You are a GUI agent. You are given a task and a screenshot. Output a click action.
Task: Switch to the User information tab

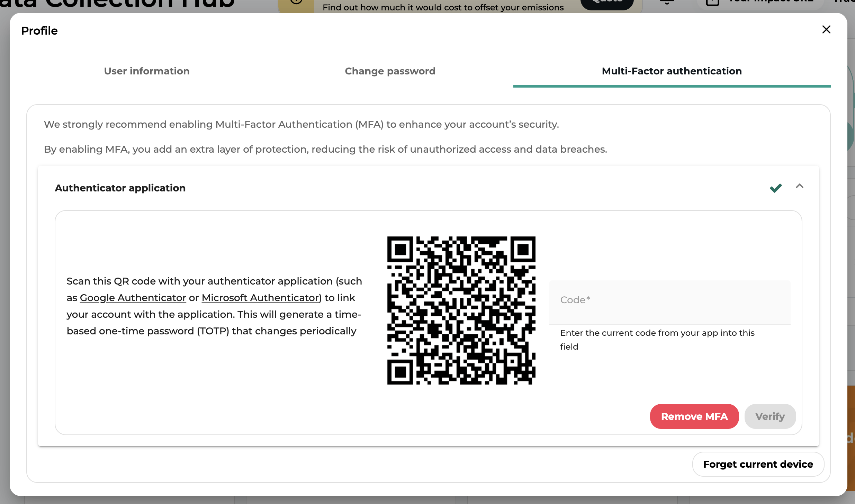click(147, 71)
